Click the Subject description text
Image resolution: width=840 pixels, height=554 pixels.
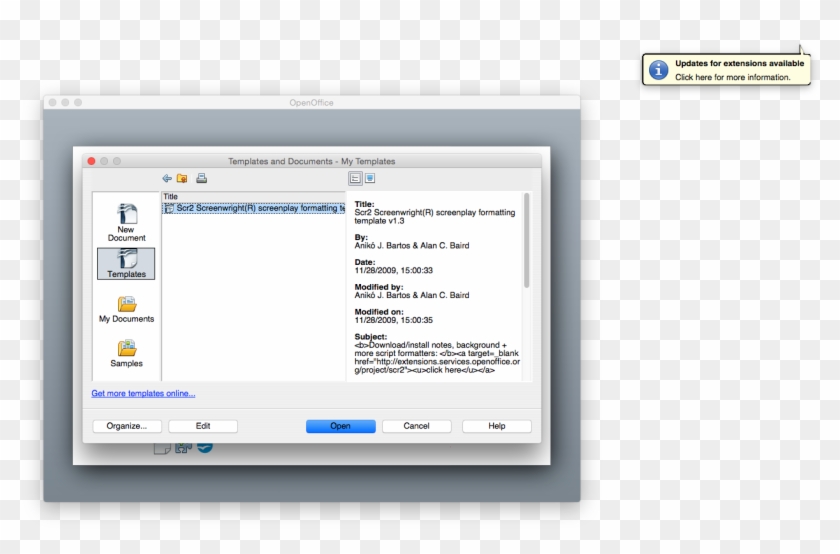[437, 357]
